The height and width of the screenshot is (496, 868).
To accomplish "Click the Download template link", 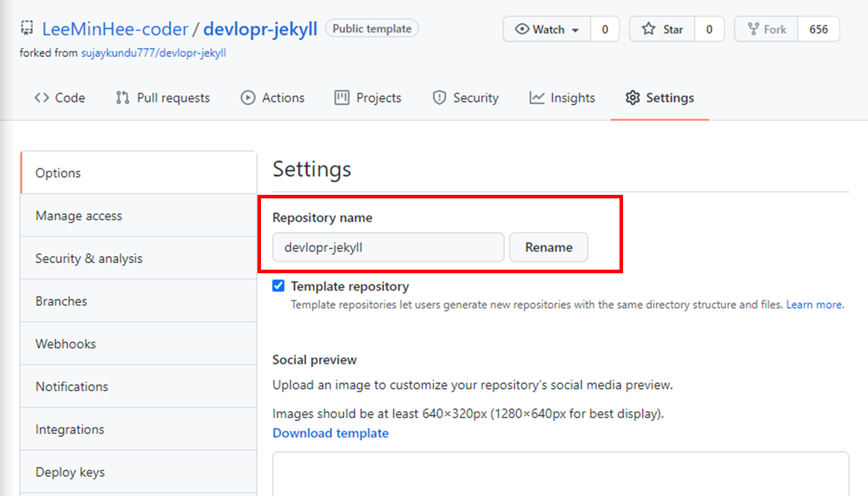I will 331,433.
